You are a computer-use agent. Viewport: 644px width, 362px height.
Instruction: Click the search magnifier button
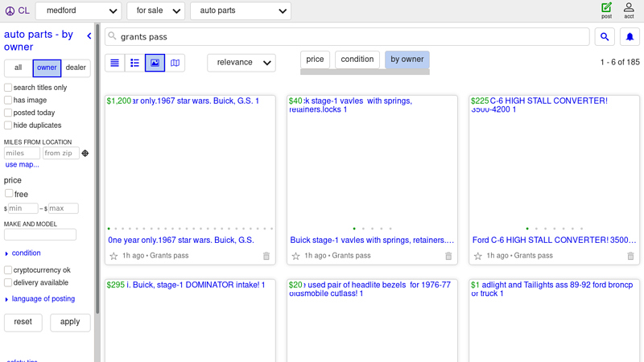[605, 37]
